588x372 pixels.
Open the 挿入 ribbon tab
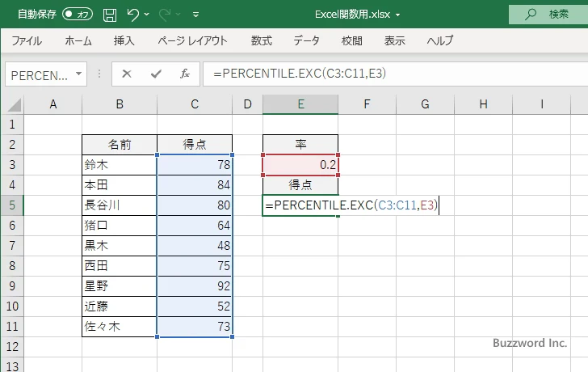point(124,40)
